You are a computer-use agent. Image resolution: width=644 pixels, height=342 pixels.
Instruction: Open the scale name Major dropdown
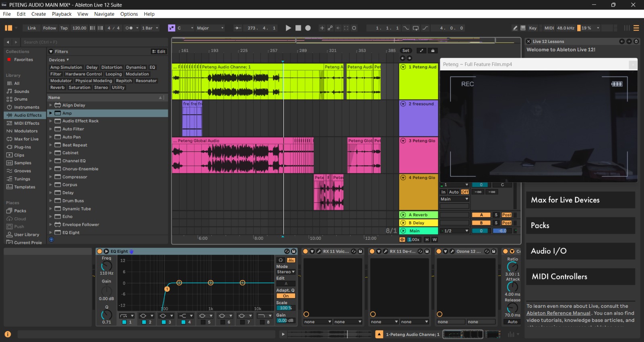pyautogui.click(x=210, y=28)
